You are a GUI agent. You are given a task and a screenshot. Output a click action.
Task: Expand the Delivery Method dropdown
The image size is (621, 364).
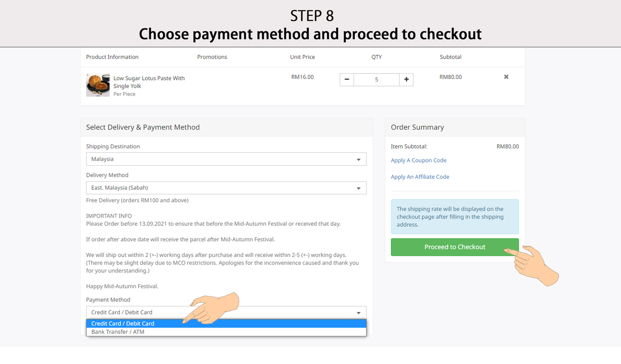pos(226,188)
